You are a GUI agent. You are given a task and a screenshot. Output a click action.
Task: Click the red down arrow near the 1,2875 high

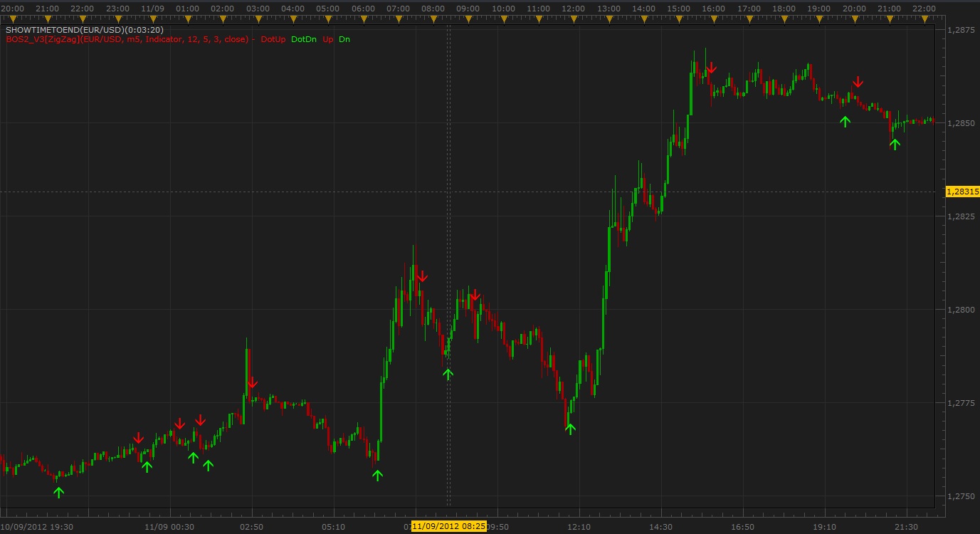coord(711,68)
